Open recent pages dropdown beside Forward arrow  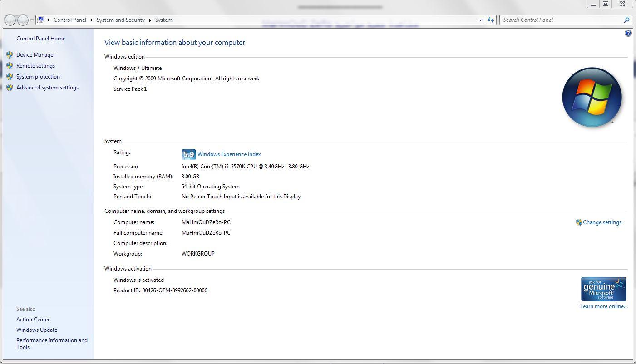point(32,20)
